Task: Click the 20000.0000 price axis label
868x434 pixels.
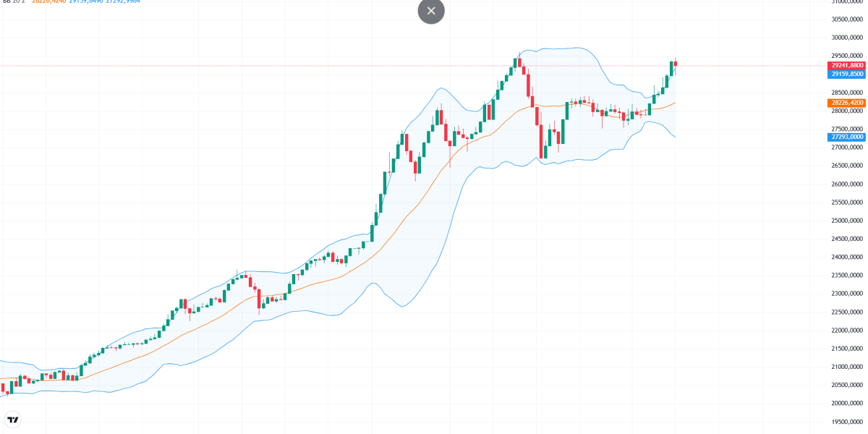Action: coord(847,404)
